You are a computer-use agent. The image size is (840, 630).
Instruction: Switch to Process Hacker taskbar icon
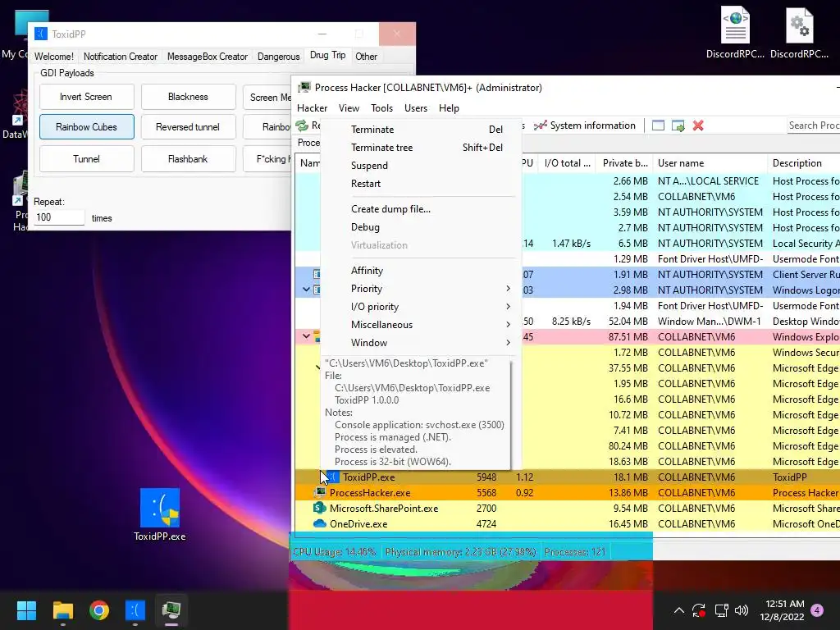[171, 610]
